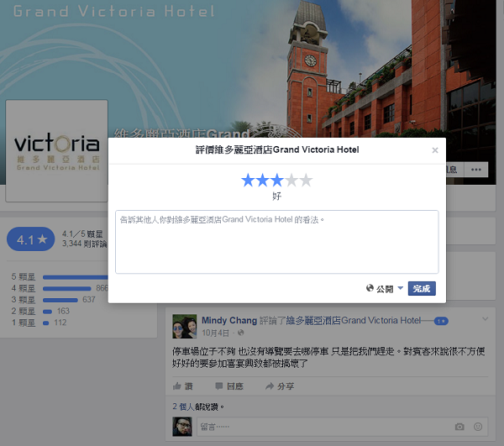
Task: Select the third star rating
Action: click(x=276, y=180)
